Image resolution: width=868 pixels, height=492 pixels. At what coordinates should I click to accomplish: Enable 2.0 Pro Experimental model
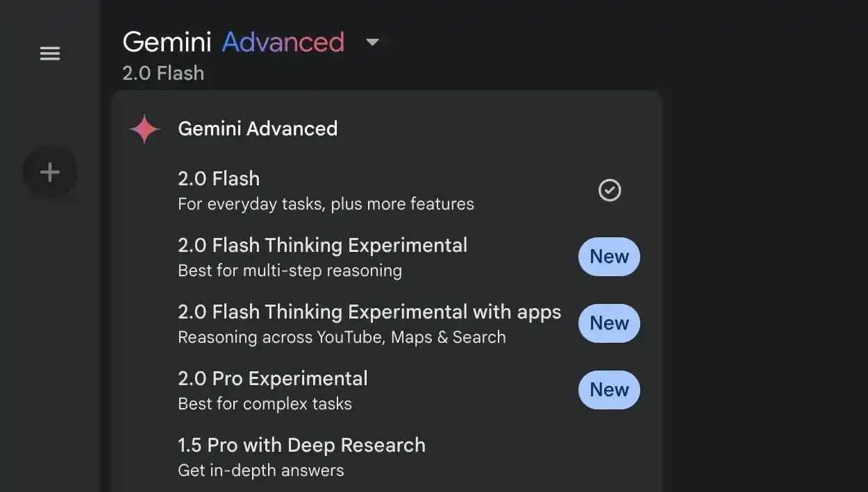272,378
